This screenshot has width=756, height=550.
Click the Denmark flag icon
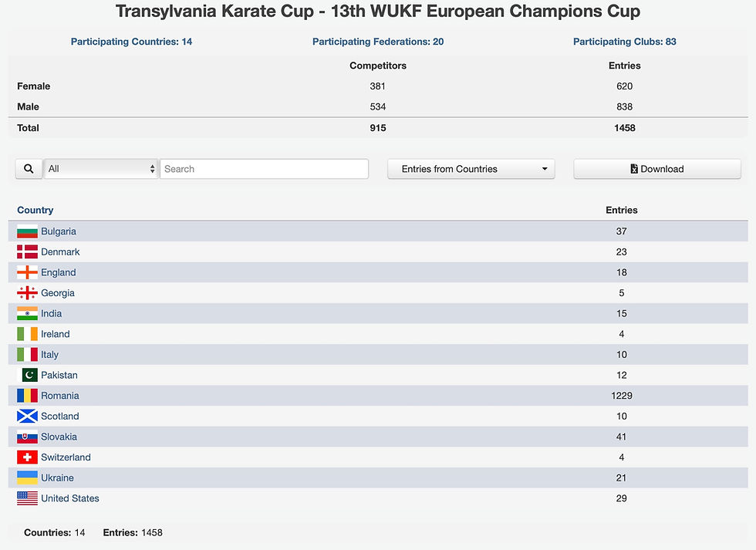coord(27,251)
